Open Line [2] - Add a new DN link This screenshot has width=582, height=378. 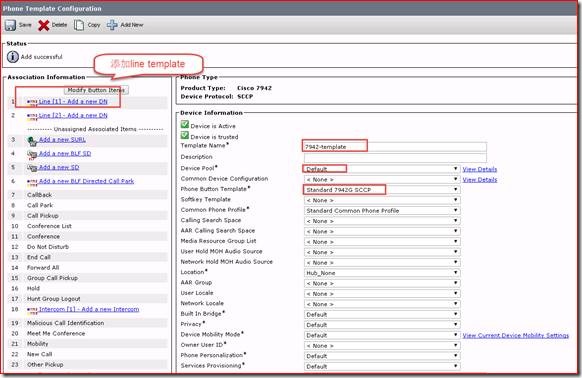[x=73, y=115]
